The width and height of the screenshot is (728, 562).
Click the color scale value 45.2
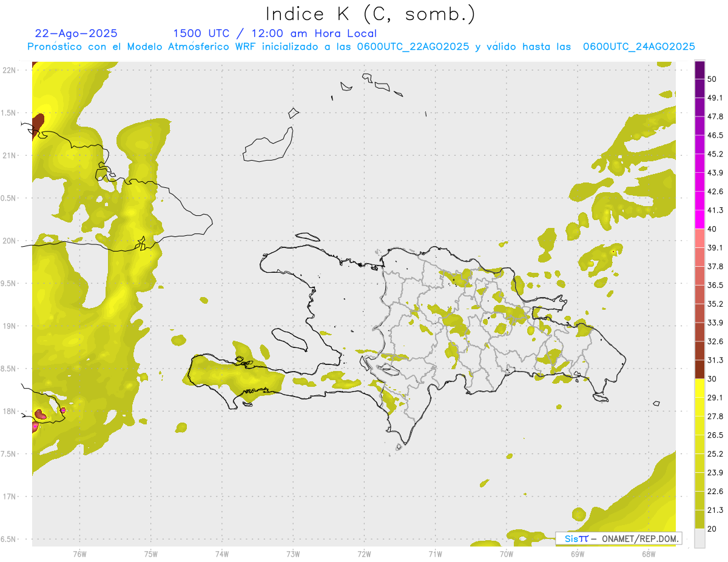click(716, 154)
